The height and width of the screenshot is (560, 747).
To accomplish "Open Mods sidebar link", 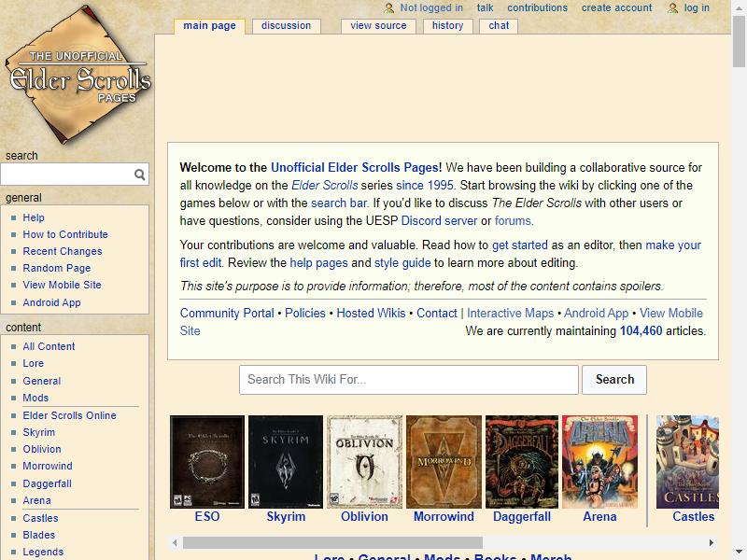I will coord(35,398).
